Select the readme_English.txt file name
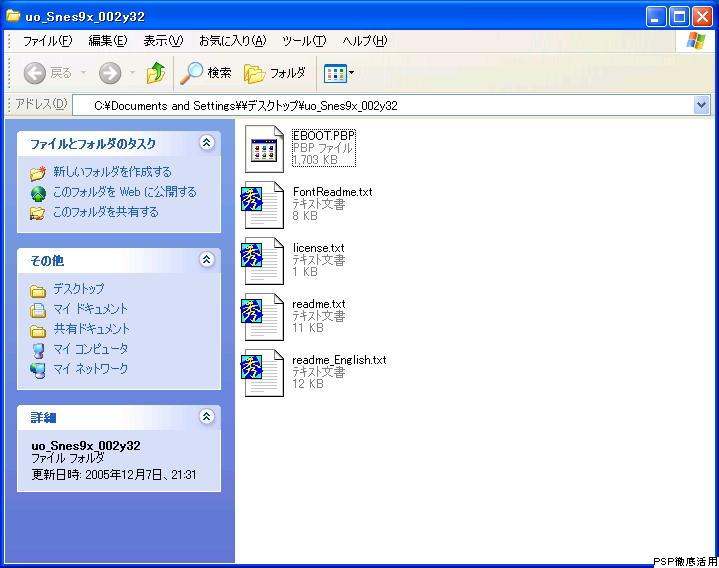Screen dimensions: 719x568 pos(339,360)
